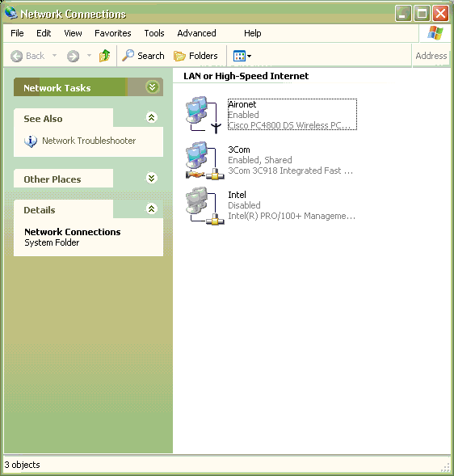
Task: Select the 3Com shared connection icon
Action: point(205,161)
